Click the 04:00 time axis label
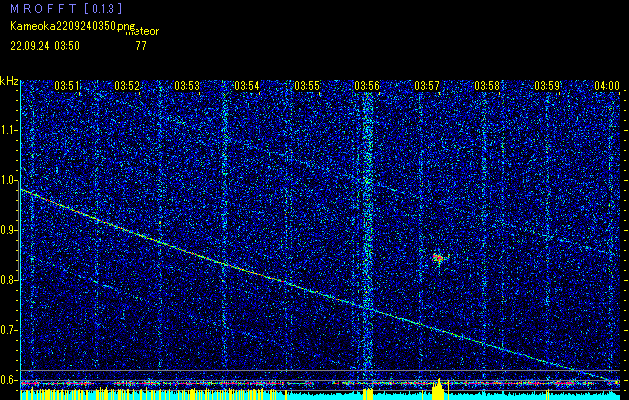Viewport: 629px width, 400px height. click(x=607, y=85)
